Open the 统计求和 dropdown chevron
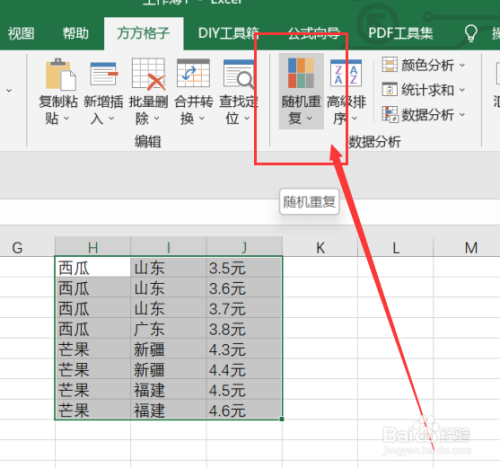This screenshot has width=500, height=468. point(462,90)
